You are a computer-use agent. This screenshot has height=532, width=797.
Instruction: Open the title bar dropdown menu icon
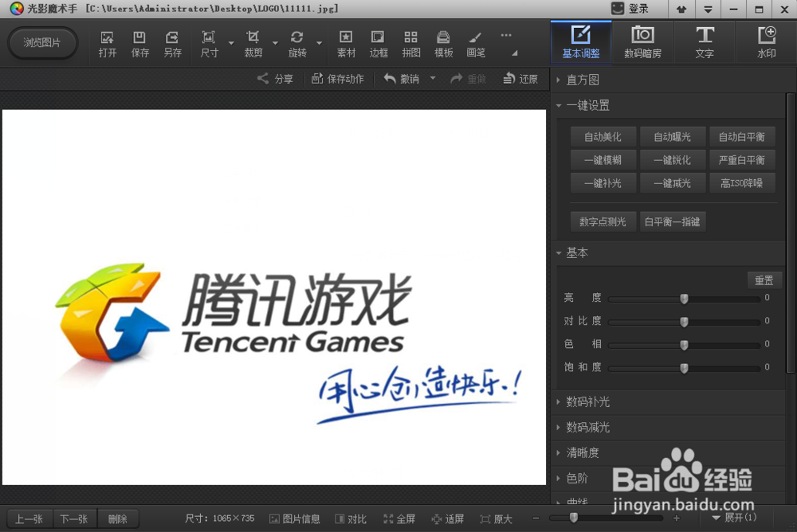tap(708, 9)
